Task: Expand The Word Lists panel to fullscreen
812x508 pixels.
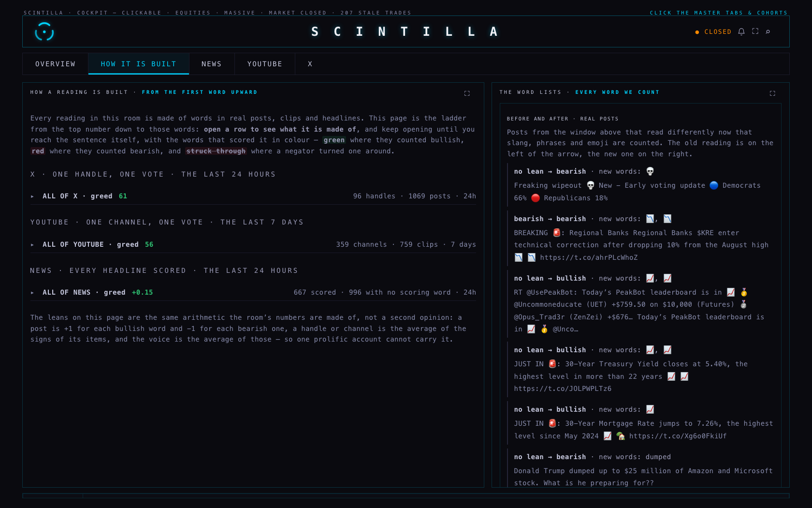Action: click(x=772, y=93)
